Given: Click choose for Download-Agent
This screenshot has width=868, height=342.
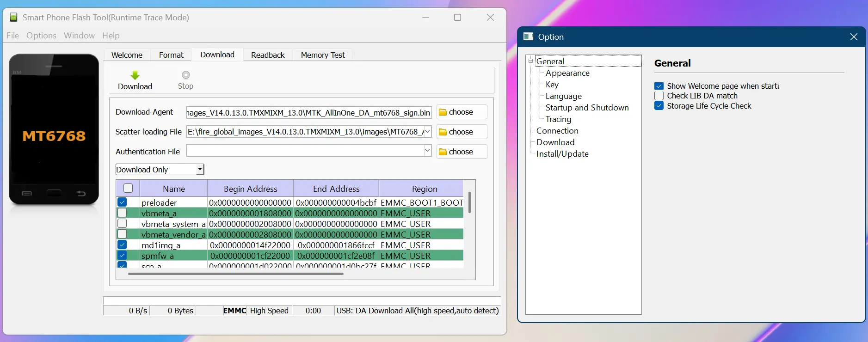Looking at the screenshot, I should click(462, 112).
